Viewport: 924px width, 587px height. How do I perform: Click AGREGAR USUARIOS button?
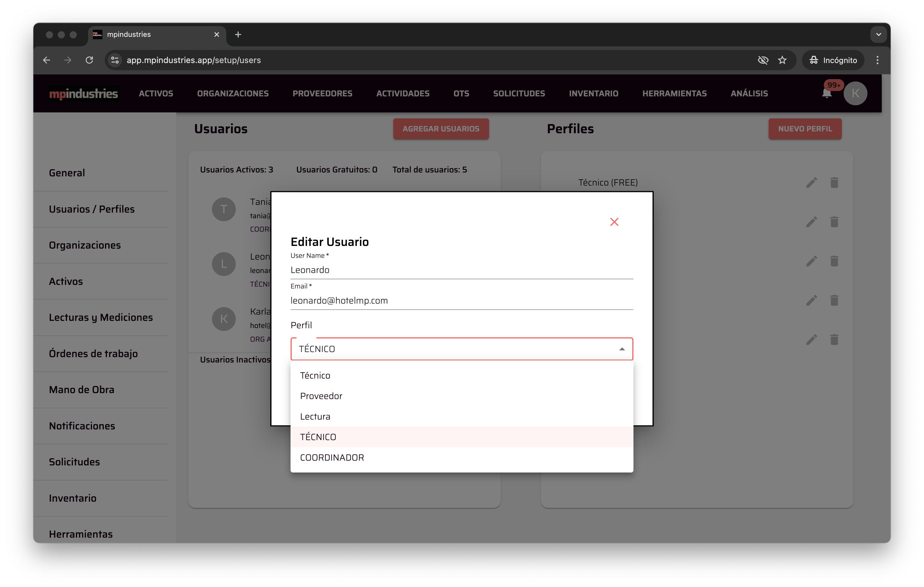pos(441,129)
